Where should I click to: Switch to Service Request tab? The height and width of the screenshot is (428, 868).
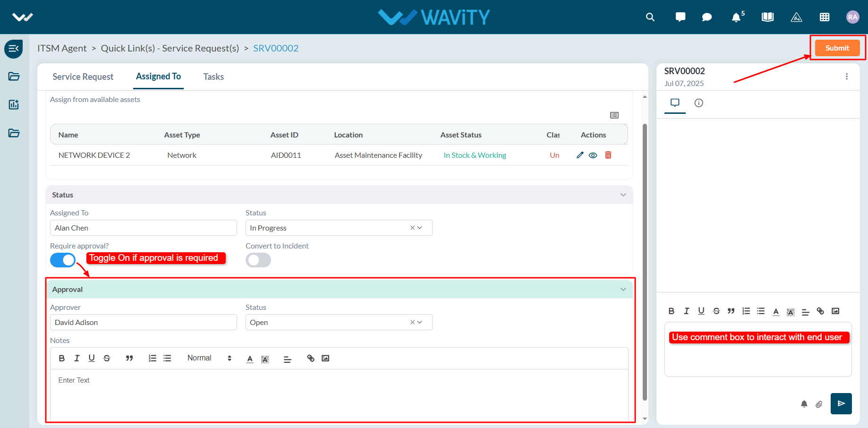83,77
